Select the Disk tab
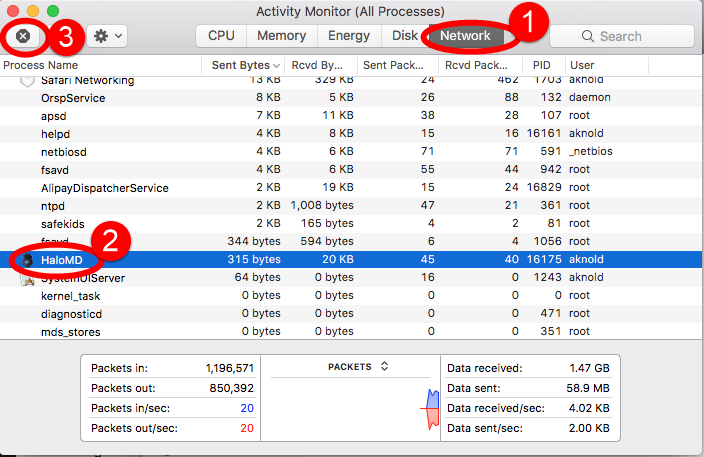The width and height of the screenshot is (704, 457). (x=404, y=36)
